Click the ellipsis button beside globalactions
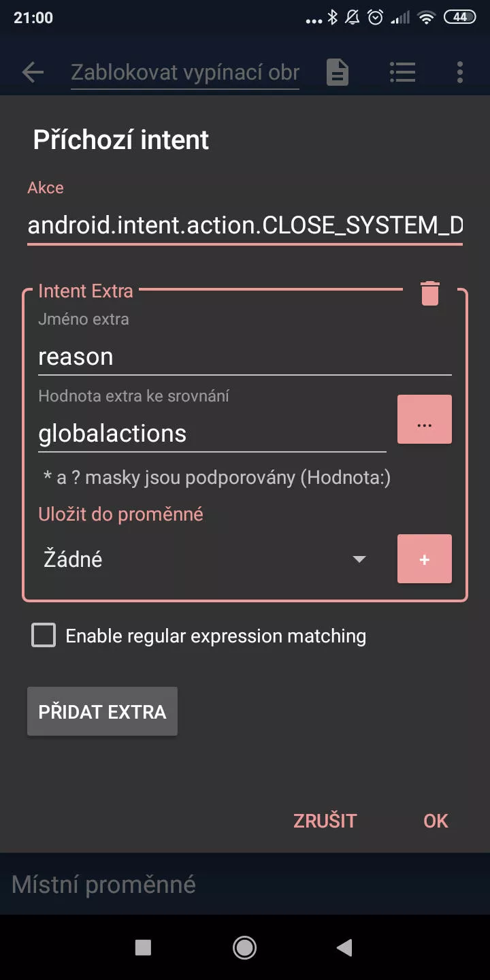 coord(425,419)
